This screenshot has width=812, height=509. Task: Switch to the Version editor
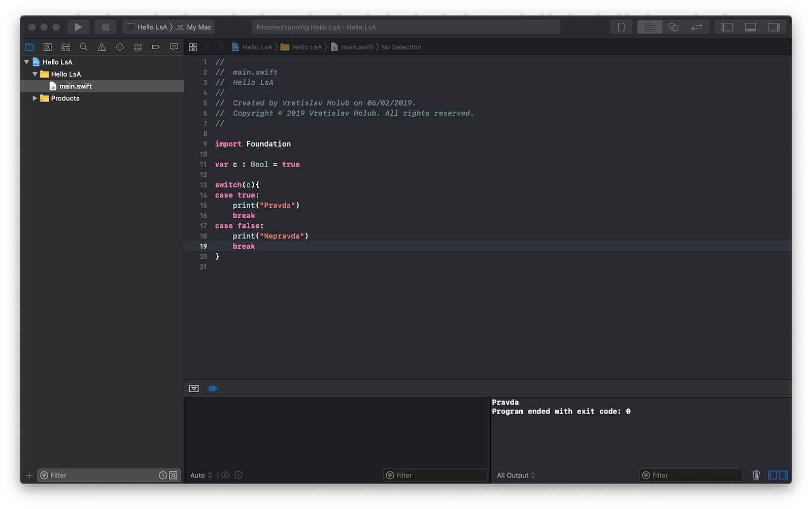[697, 27]
